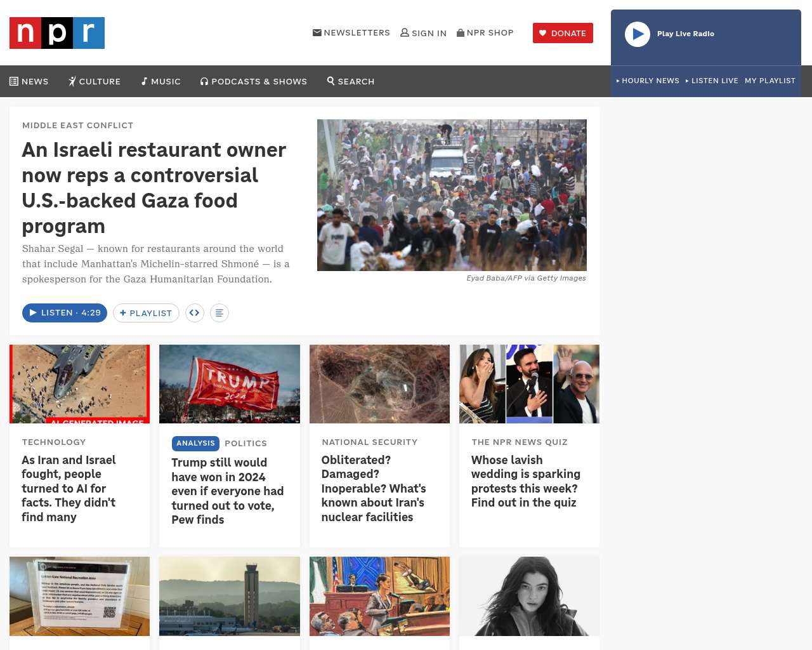Image resolution: width=812 pixels, height=650 pixels.
Task: Click the embed code icon
Action: [x=195, y=313]
